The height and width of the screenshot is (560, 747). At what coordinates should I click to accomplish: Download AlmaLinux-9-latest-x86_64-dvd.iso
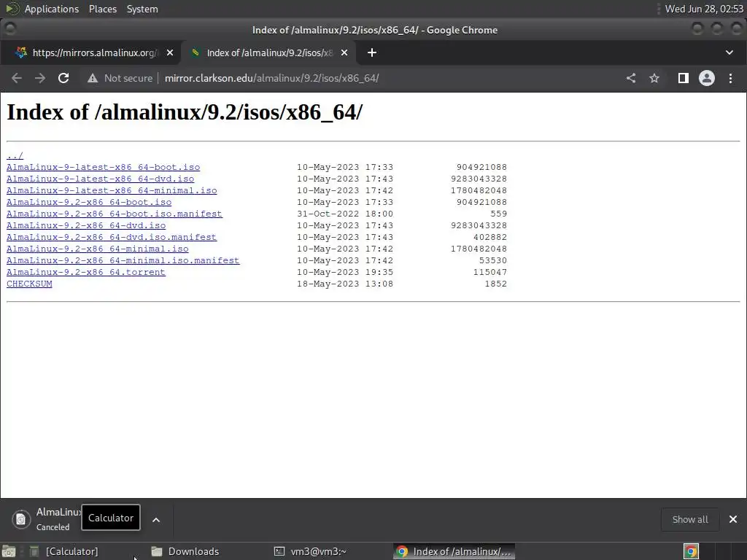[100, 179]
